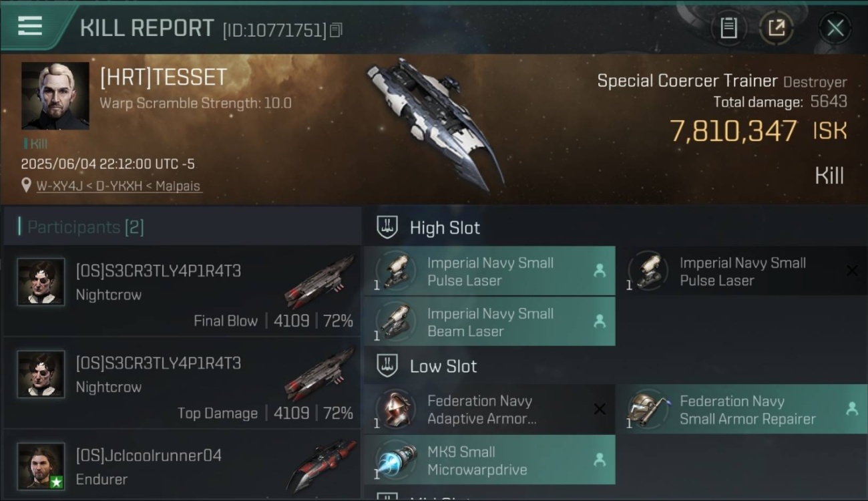Copy the kill report ID
868x501 pixels.
click(336, 30)
